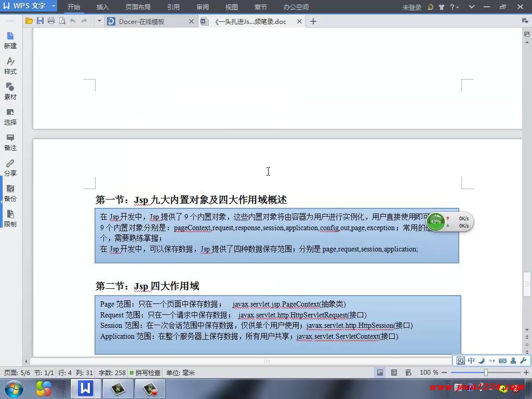The width and height of the screenshot is (532, 399).
Task: Click the 新建 icon in left sidebar
Action: coord(10,39)
